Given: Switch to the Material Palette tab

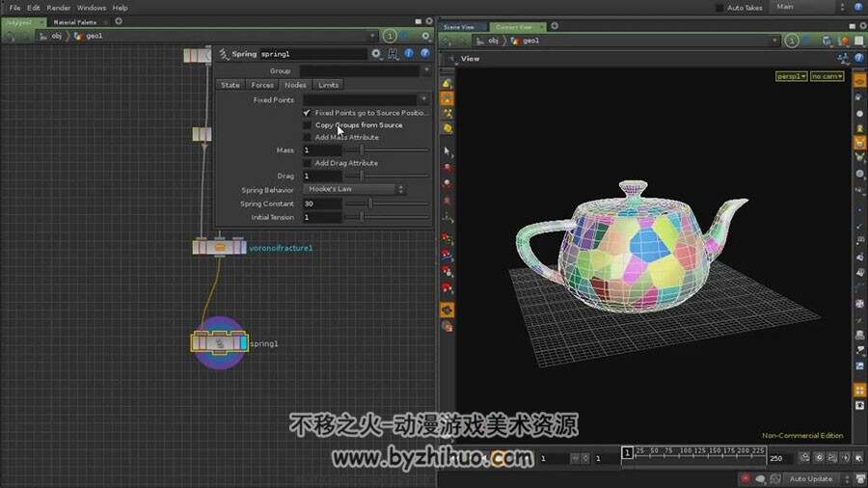Looking at the screenshot, I should (x=75, y=22).
